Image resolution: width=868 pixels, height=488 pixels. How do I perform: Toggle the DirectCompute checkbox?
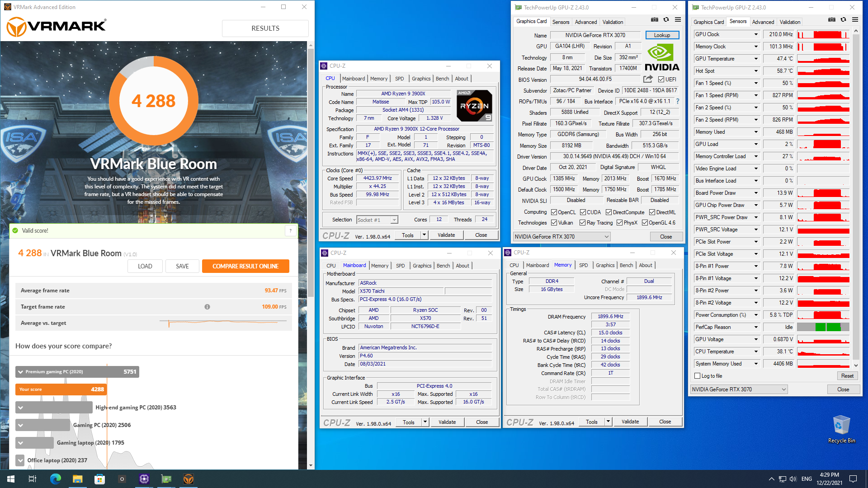coord(609,212)
